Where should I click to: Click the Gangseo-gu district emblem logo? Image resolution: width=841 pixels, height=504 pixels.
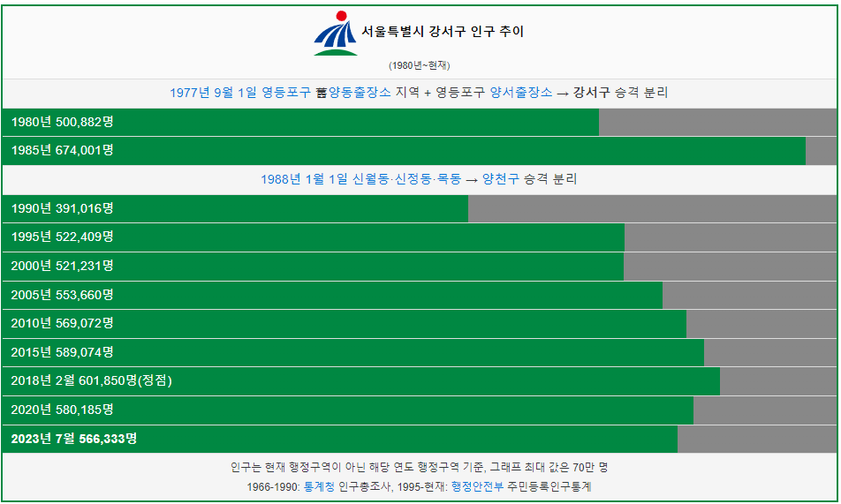click(x=336, y=34)
